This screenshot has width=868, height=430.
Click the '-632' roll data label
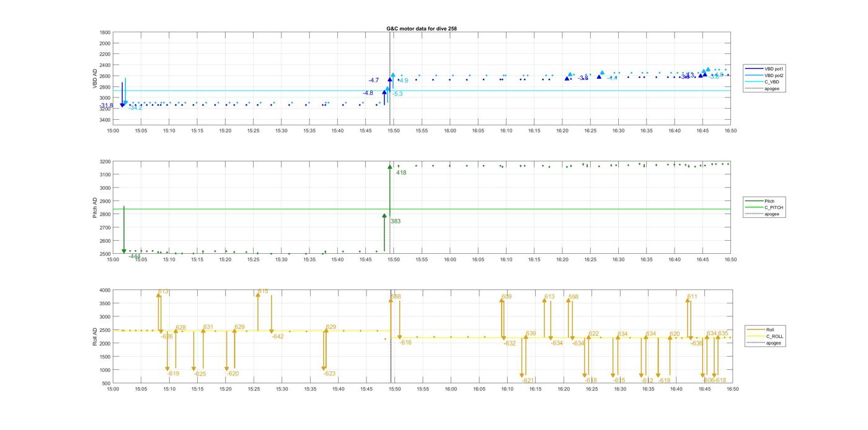tap(510, 343)
